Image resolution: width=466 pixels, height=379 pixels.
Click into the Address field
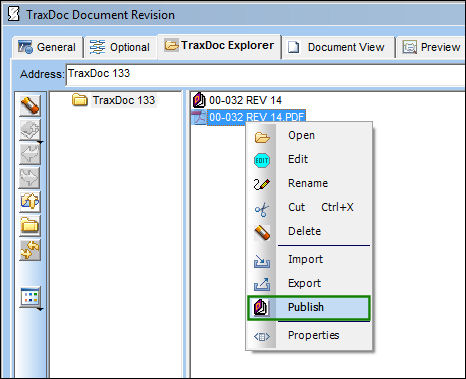click(x=266, y=74)
